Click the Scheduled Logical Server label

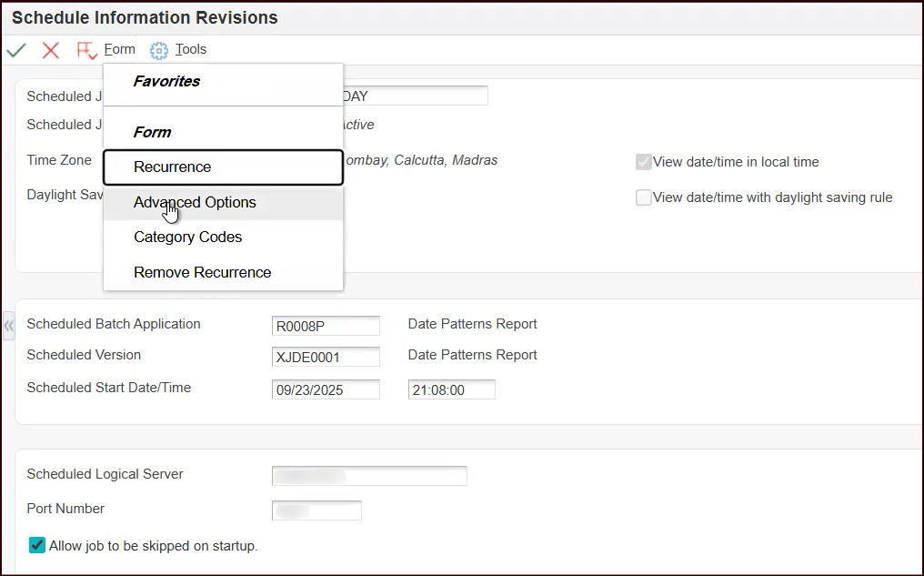tap(105, 474)
